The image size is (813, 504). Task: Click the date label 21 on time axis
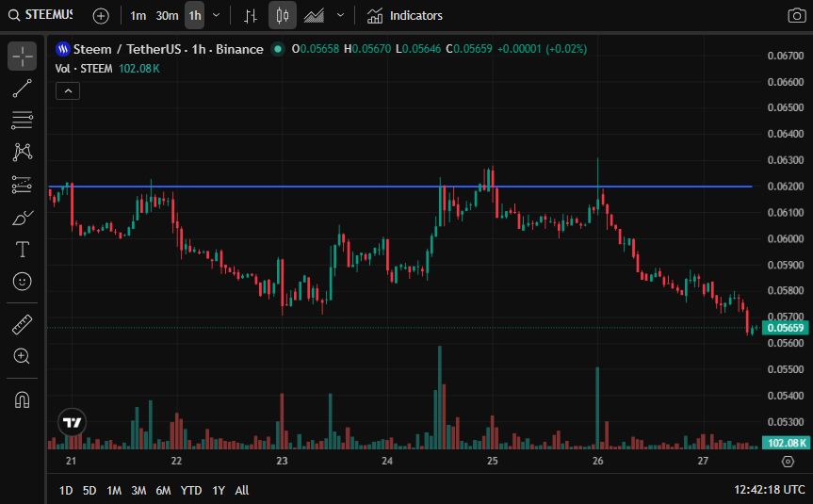(71, 461)
